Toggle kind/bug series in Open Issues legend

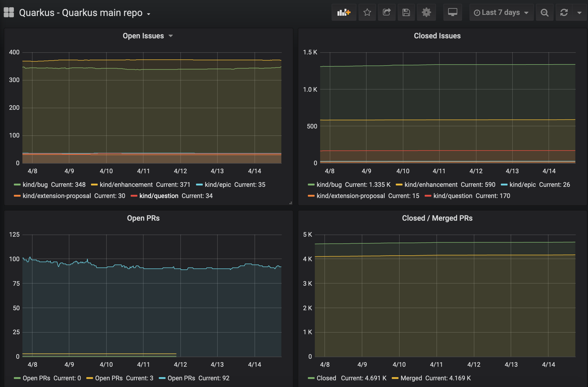(35, 185)
